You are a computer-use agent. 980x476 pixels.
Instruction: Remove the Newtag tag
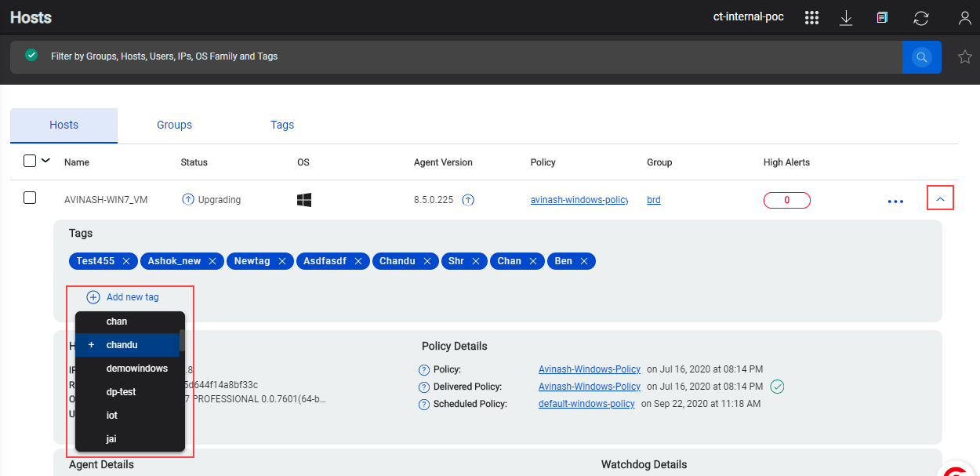[x=282, y=261]
